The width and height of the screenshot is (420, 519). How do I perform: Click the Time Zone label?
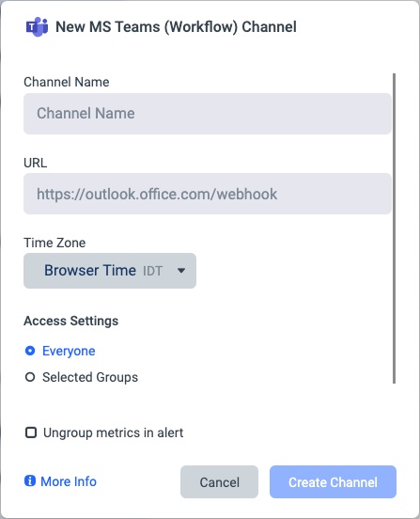(54, 243)
